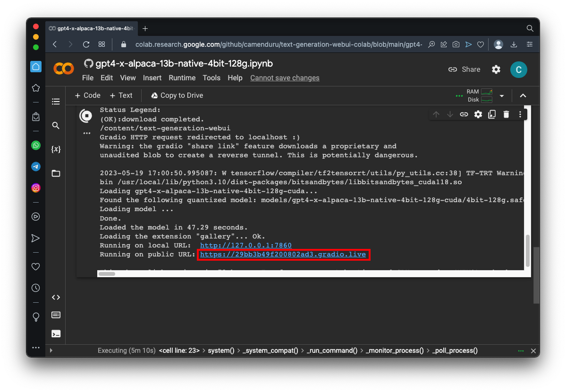Click Cannot save changes link

(x=285, y=78)
